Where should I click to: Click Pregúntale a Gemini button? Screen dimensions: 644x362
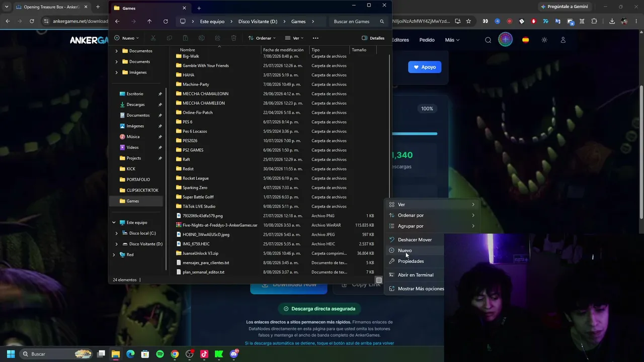564,7
